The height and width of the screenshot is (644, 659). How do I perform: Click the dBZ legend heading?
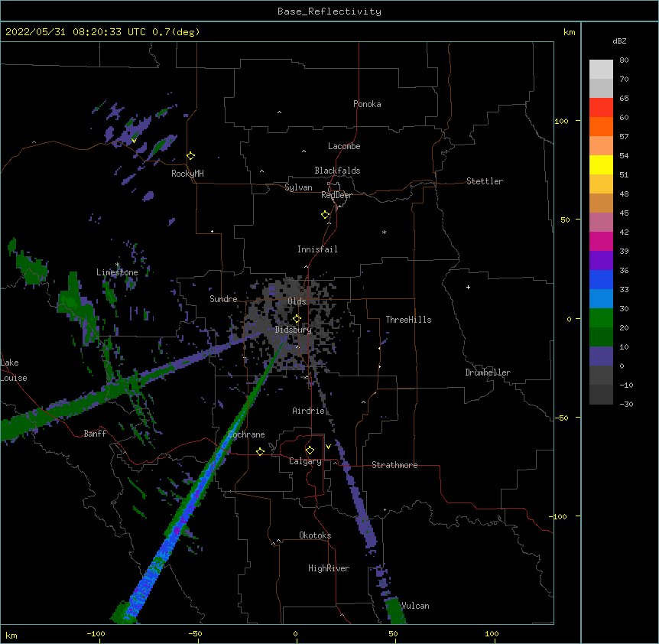tap(619, 41)
